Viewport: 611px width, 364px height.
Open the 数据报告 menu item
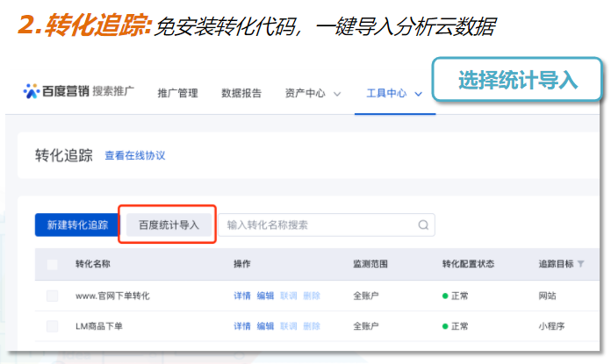click(x=241, y=93)
